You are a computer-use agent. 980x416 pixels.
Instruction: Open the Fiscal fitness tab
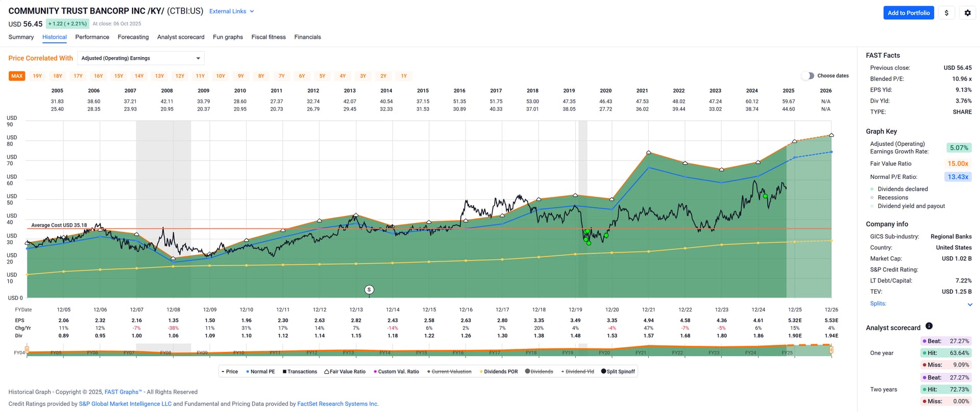[x=268, y=37]
